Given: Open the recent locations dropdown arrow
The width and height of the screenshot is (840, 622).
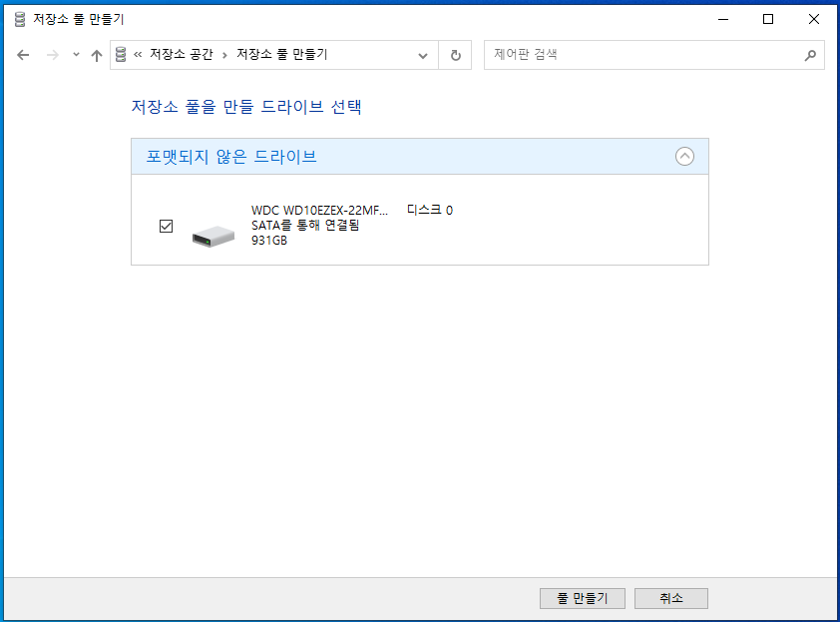Looking at the screenshot, I should (x=76, y=55).
